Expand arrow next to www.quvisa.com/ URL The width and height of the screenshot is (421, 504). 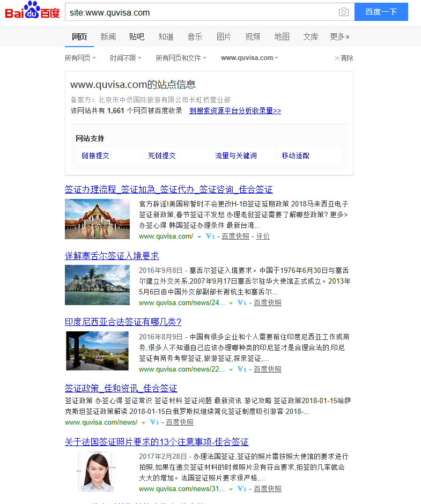click(x=199, y=237)
